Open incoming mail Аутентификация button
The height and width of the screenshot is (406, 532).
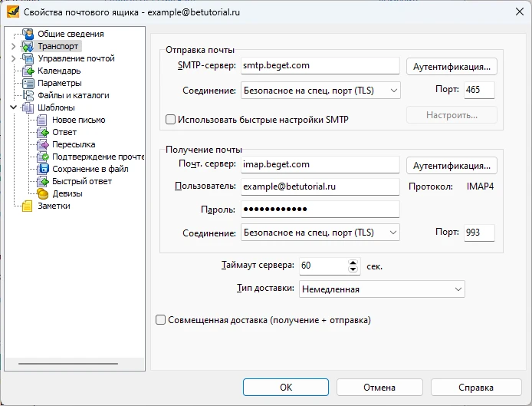452,166
